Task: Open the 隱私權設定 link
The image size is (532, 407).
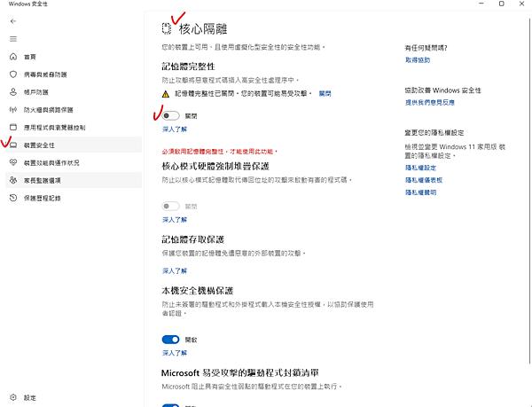Action: click(420, 168)
